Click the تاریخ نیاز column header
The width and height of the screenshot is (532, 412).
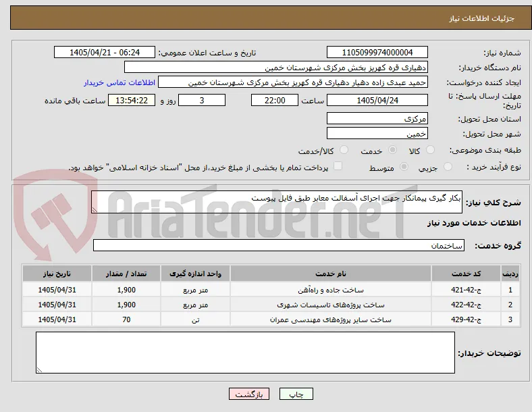pos(57,274)
